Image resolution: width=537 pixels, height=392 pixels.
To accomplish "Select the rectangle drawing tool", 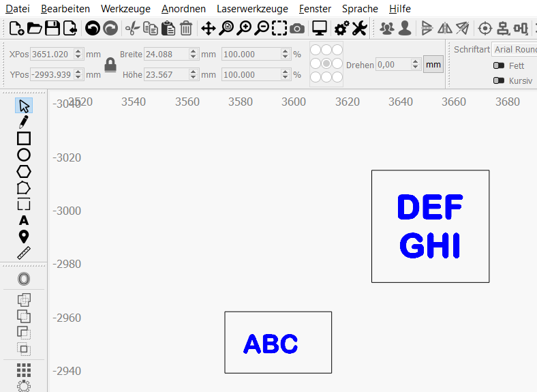I will [24, 138].
